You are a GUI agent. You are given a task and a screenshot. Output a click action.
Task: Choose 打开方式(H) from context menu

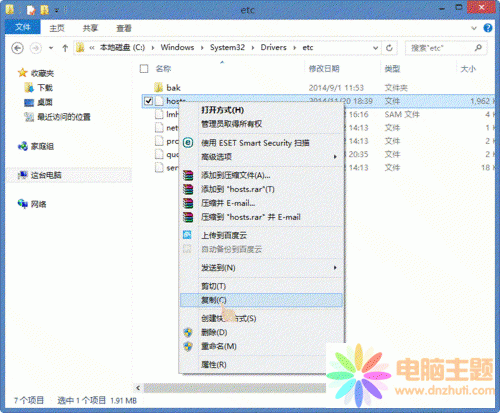tap(262, 110)
